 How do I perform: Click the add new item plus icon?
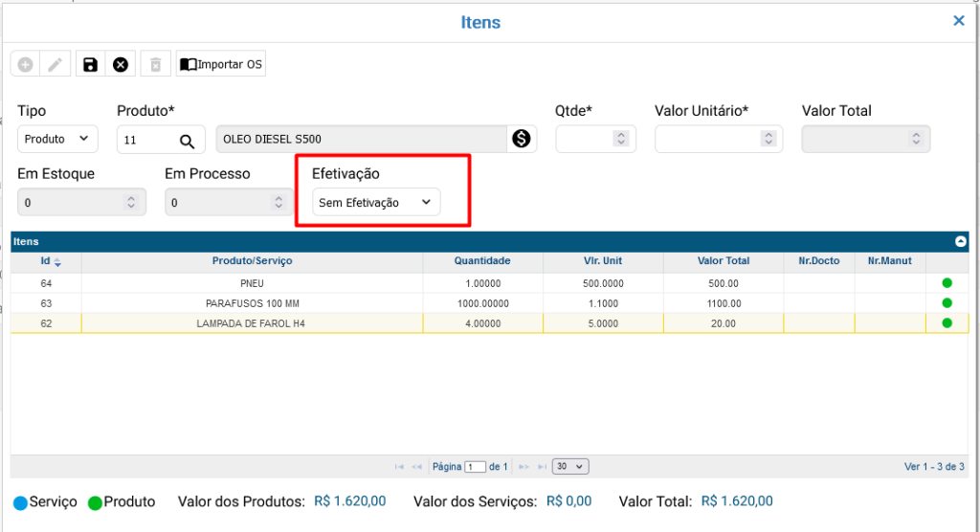coord(26,65)
